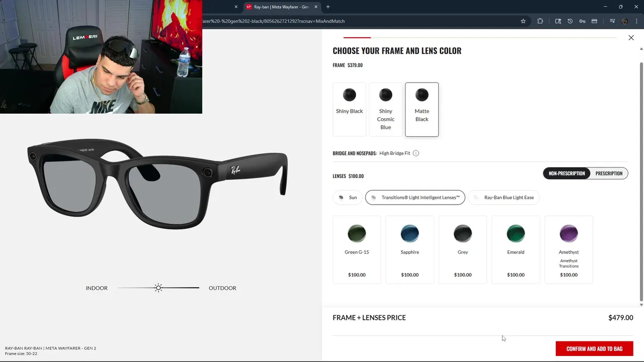This screenshot has width=644, height=362.
Task: Click Confirm and Add to Bag
Action: (x=594, y=349)
